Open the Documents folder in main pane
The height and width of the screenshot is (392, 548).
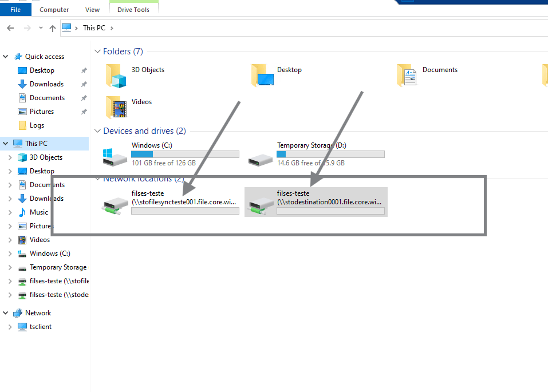407,75
